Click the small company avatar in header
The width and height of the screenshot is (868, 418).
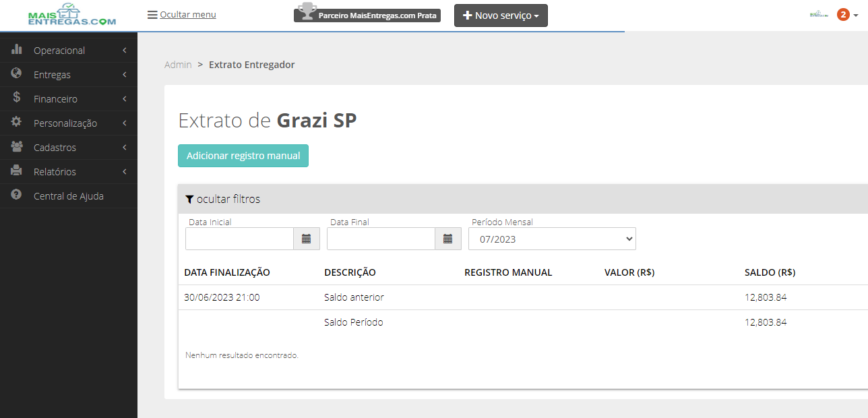[819, 14]
